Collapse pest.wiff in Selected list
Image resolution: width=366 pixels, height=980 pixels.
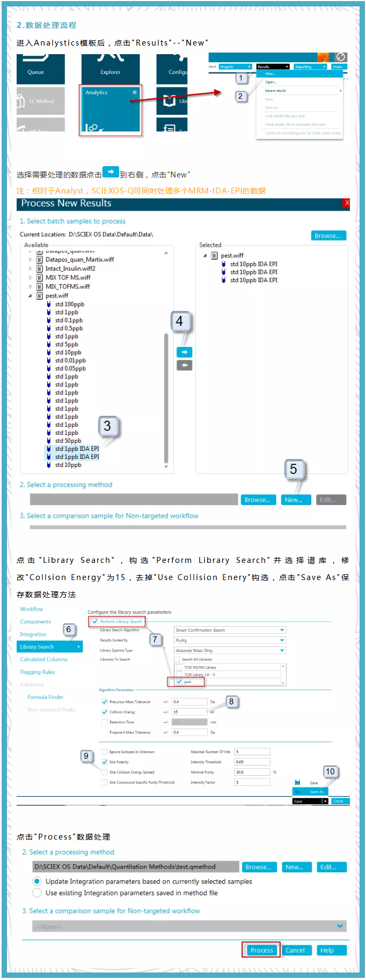[x=205, y=256]
